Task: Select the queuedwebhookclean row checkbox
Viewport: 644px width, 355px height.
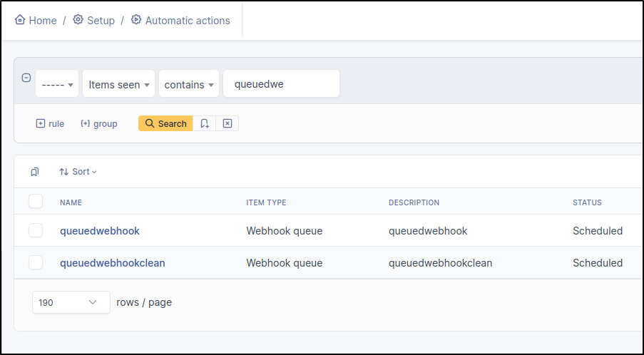Action: tap(36, 262)
